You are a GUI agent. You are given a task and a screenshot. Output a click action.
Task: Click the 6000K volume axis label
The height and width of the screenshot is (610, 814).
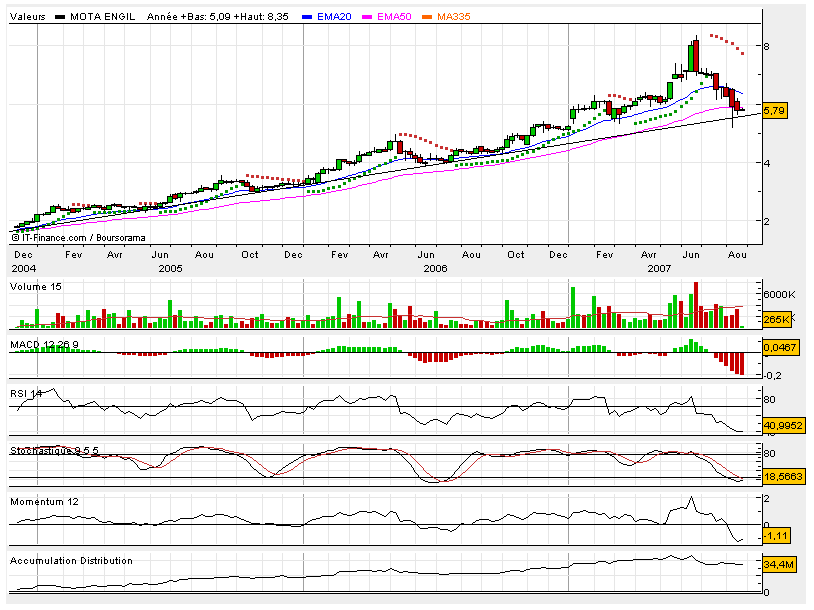779,294
